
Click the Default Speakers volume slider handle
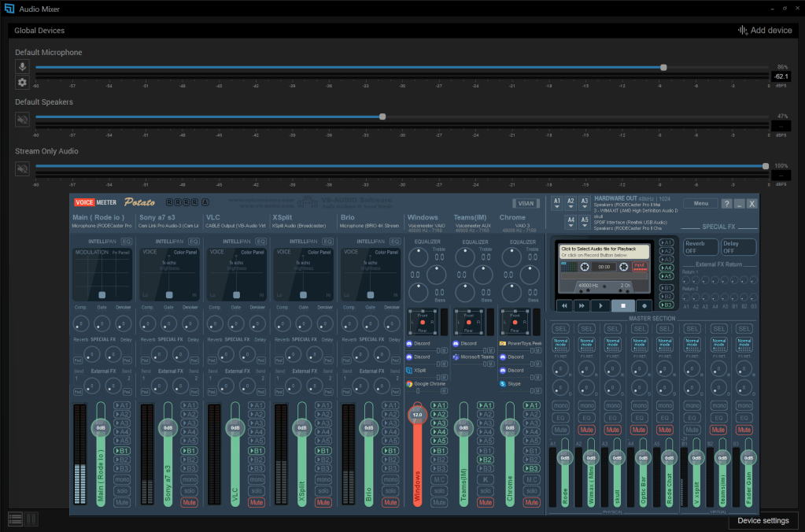(x=382, y=116)
